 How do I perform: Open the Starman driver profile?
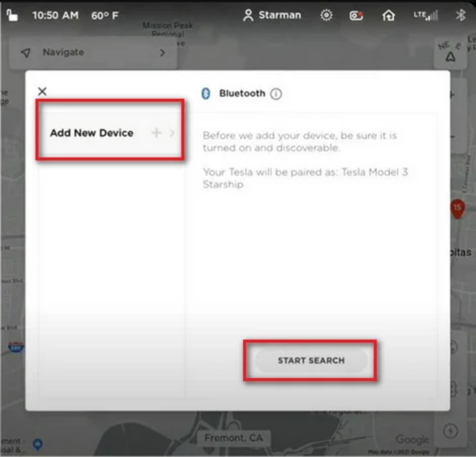click(x=272, y=15)
